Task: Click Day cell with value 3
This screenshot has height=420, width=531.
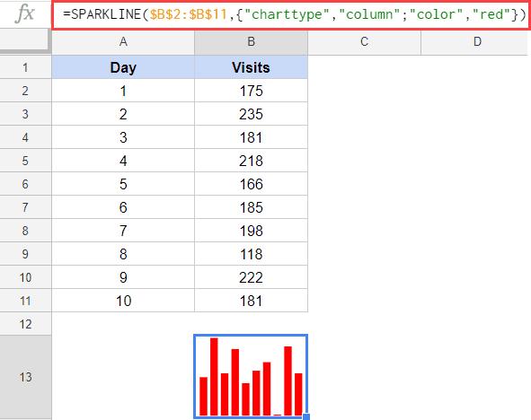Action: (123, 137)
